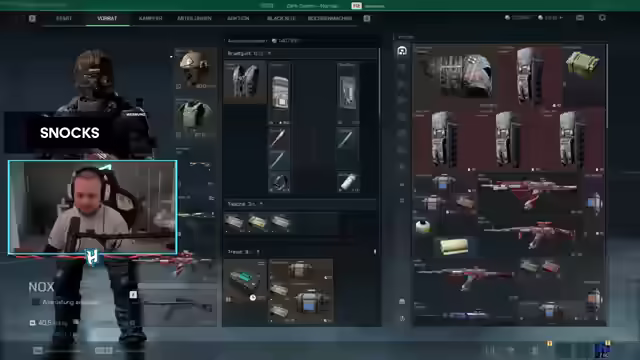Select the topmost red rifle in stash
The height and width of the screenshot is (360, 640).
click(x=530, y=193)
